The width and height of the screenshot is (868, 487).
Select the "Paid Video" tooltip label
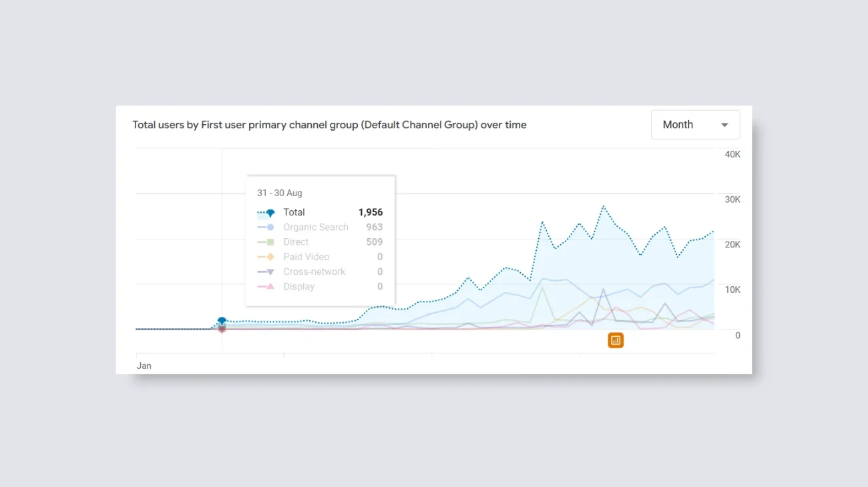306,257
